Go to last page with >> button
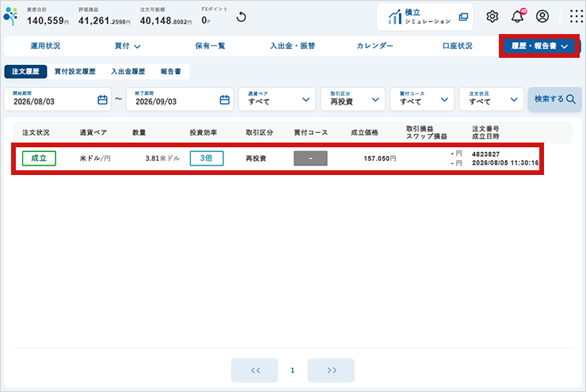 [x=331, y=371]
